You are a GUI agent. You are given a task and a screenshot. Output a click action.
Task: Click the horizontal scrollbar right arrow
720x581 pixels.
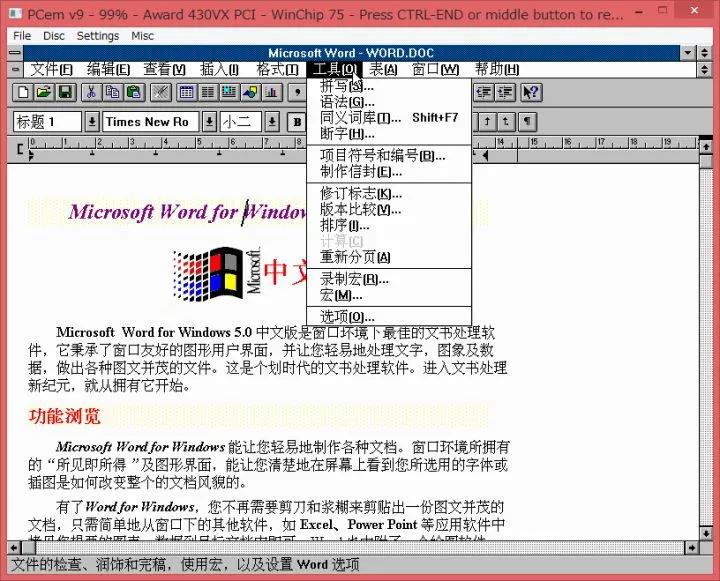tap(691, 547)
